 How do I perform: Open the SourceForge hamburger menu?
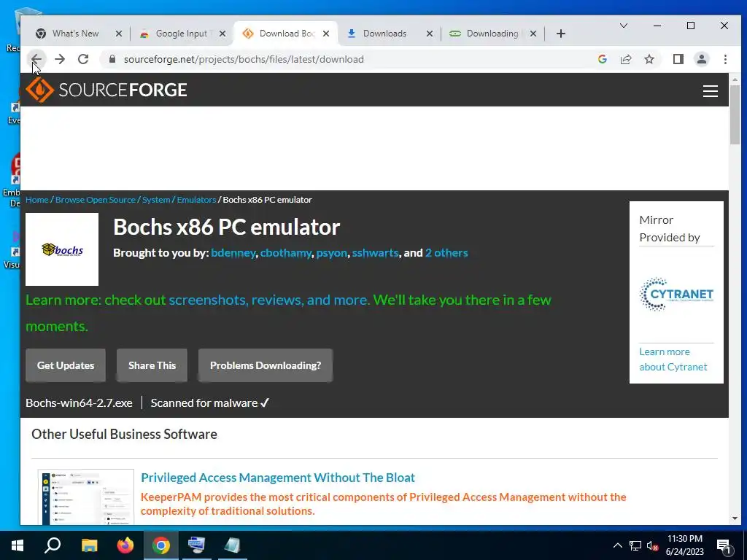pyautogui.click(x=711, y=90)
